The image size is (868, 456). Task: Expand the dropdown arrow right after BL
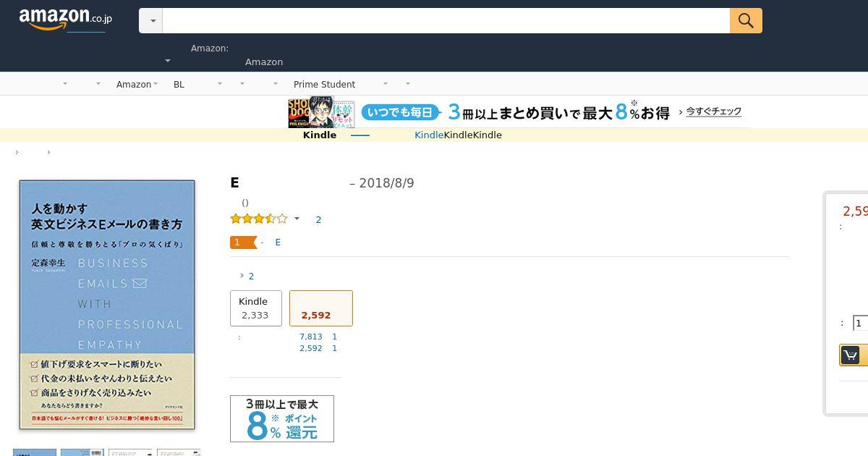pos(220,84)
